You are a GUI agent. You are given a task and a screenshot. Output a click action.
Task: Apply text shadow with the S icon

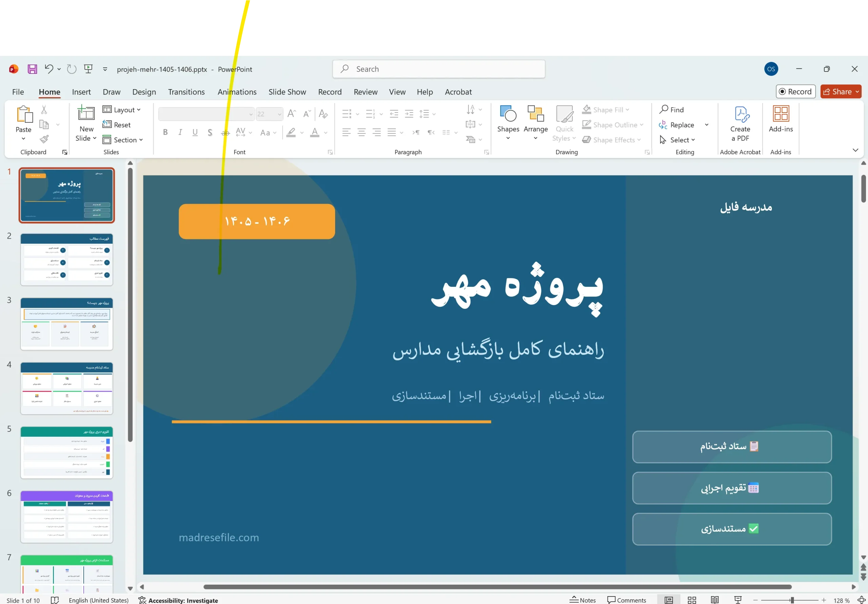pyautogui.click(x=210, y=132)
